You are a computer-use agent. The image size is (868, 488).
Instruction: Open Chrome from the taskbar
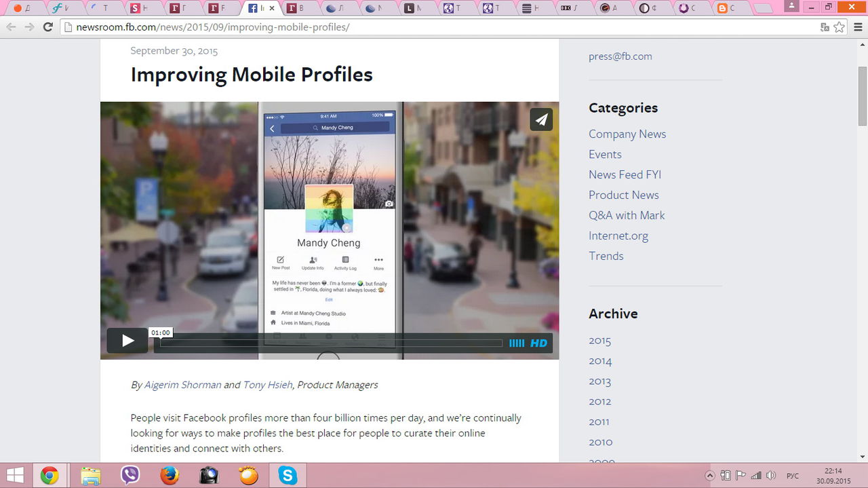tap(50, 476)
